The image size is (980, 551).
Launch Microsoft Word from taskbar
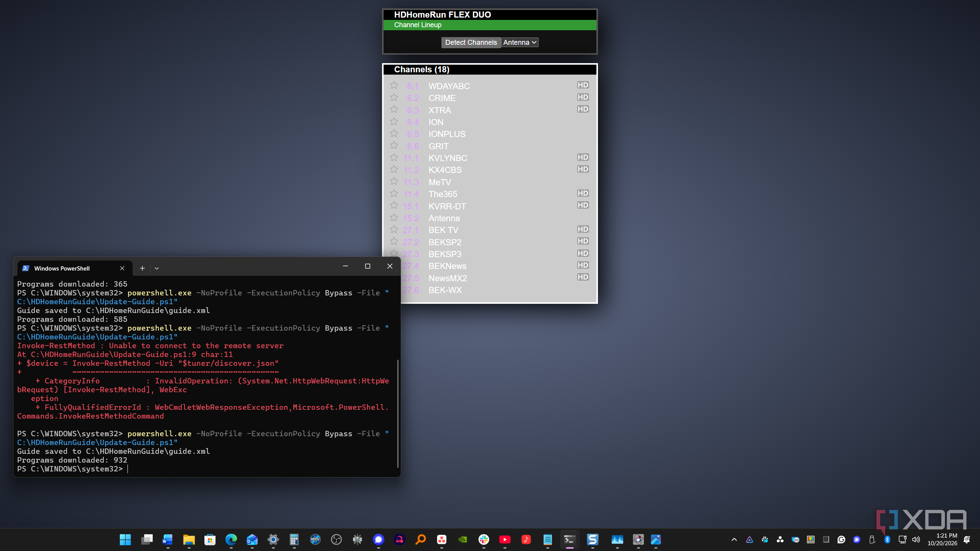click(168, 540)
